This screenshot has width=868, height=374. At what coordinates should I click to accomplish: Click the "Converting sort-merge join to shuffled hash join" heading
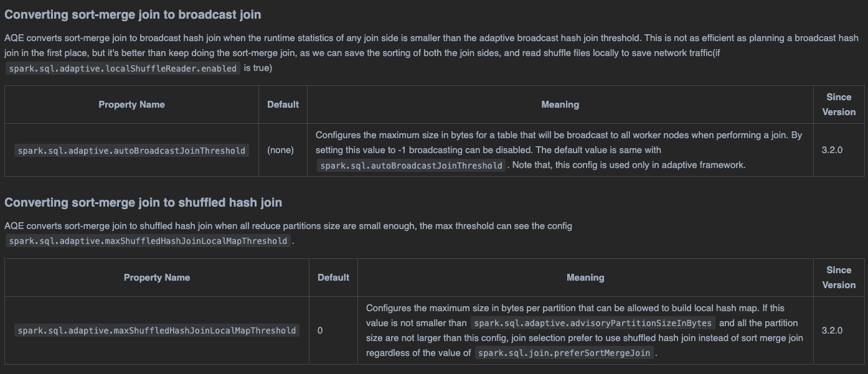[143, 202]
